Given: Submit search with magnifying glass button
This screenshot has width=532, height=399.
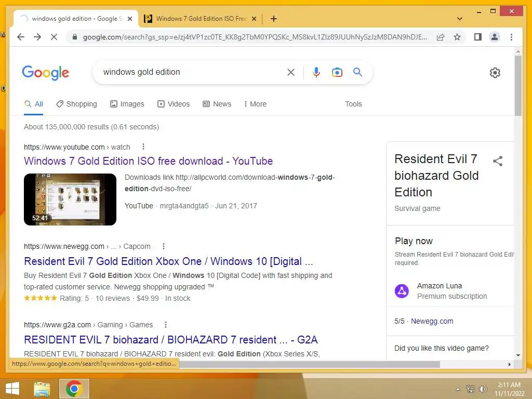Looking at the screenshot, I should point(357,72).
